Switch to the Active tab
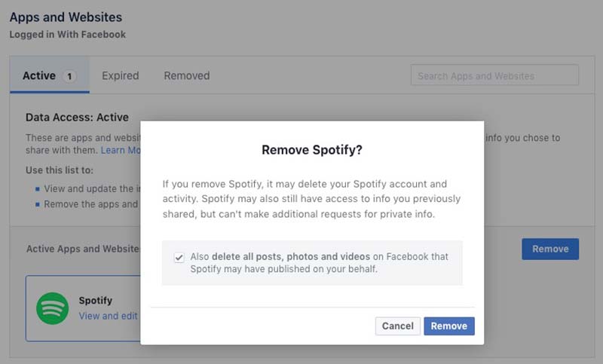The height and width of the screenshot is (364, 603). [39, 75]
